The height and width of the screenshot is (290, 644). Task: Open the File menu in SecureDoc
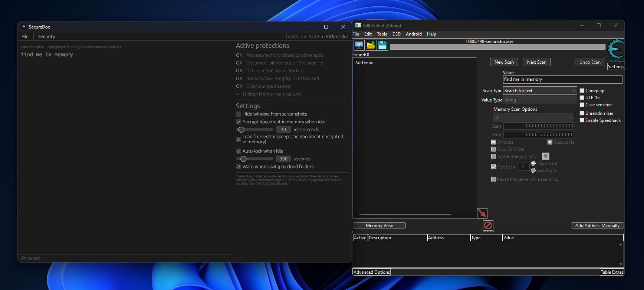coord(25,37)
